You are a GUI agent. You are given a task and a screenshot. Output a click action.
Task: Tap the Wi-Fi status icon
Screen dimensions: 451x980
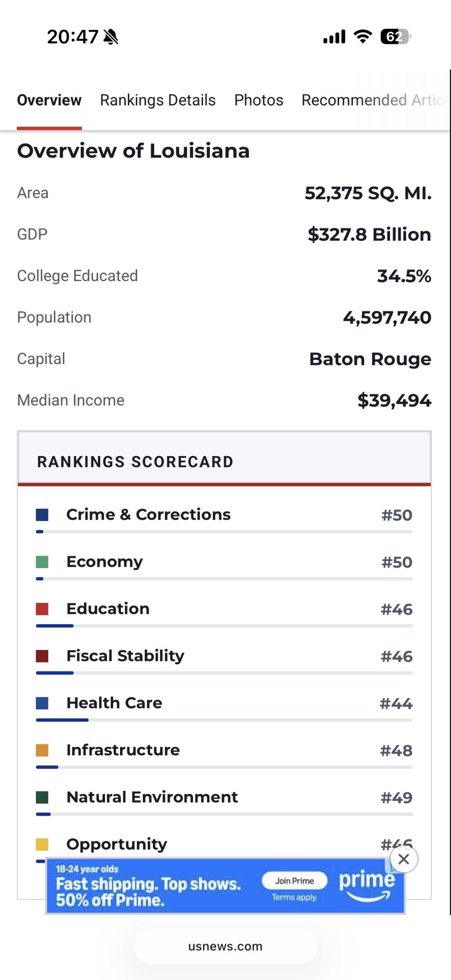coord(363,36)
